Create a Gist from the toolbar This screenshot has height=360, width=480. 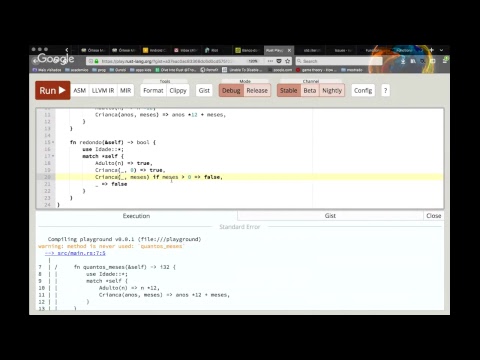204,90
